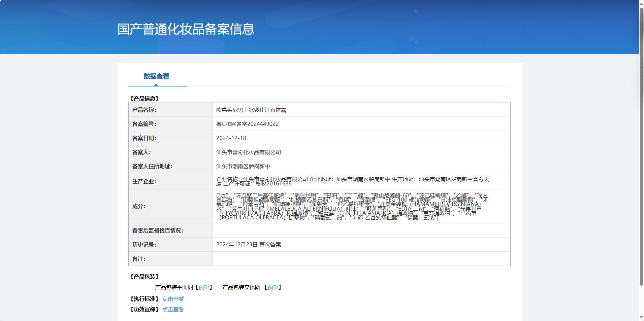Open the 数据查看 tab

pos(156,76)
